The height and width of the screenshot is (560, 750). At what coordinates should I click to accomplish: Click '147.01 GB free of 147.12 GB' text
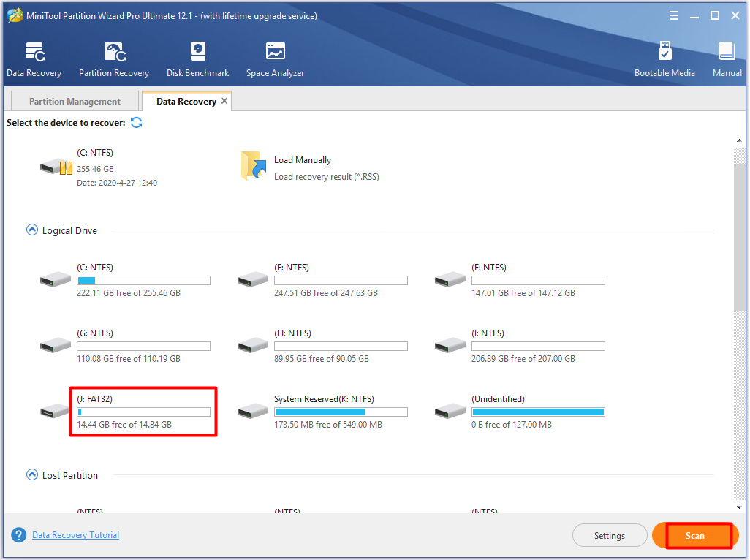coord(523,293)
